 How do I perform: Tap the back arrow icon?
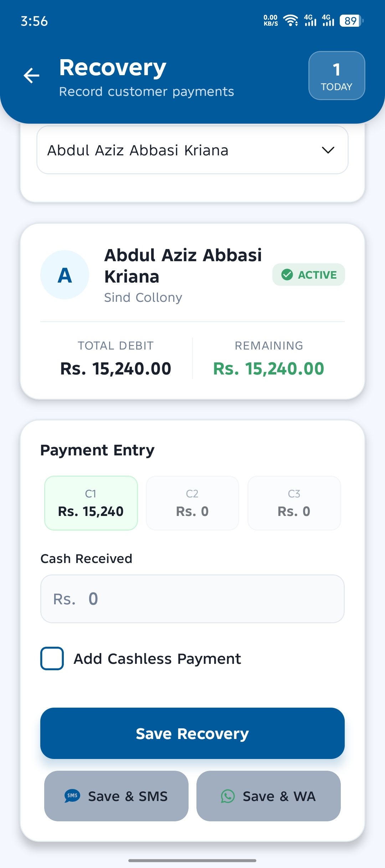(x=31, y=76)
